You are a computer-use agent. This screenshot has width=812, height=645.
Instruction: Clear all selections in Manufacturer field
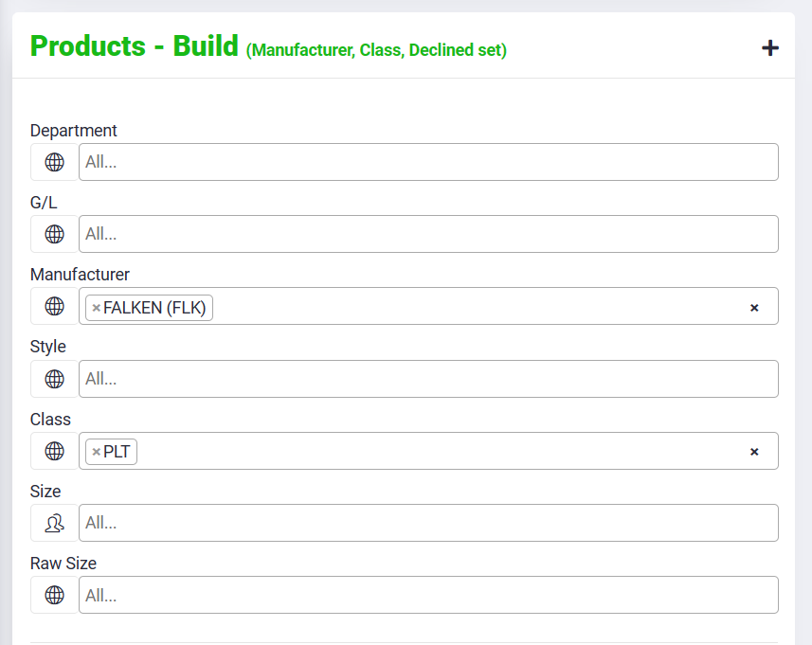(754, 308)
